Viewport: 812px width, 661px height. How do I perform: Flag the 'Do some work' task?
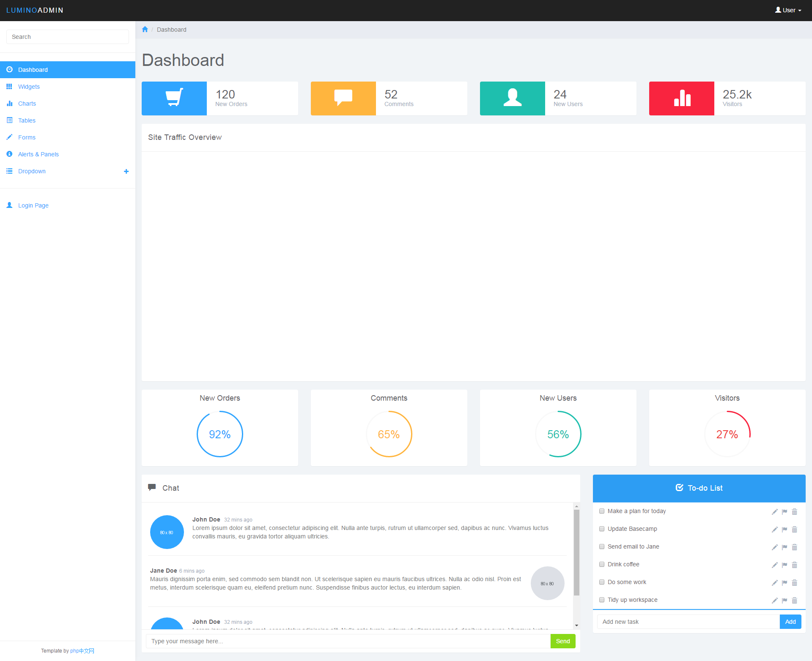point(785,583)
